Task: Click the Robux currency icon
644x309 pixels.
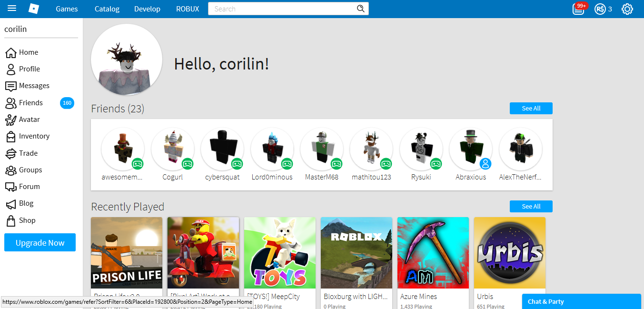Action: click(x=600, y=9)
